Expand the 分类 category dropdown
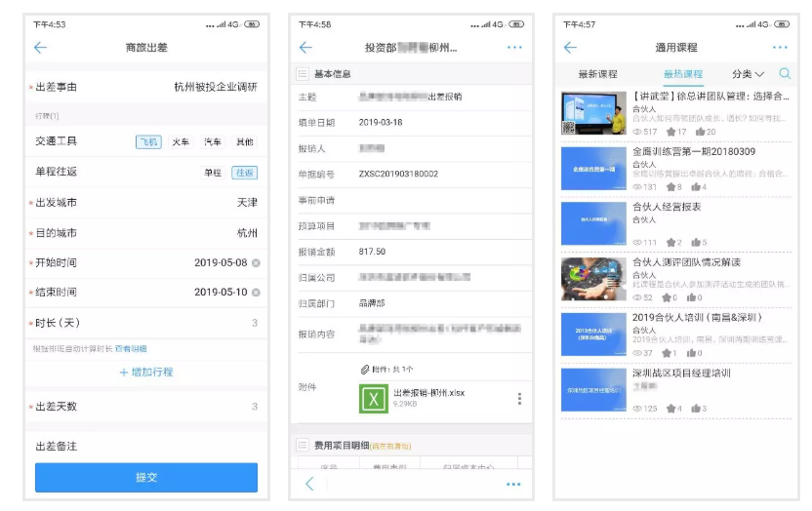Image resolution: width=812 pixels, height=511 pixels. click(x=748, y=74)
